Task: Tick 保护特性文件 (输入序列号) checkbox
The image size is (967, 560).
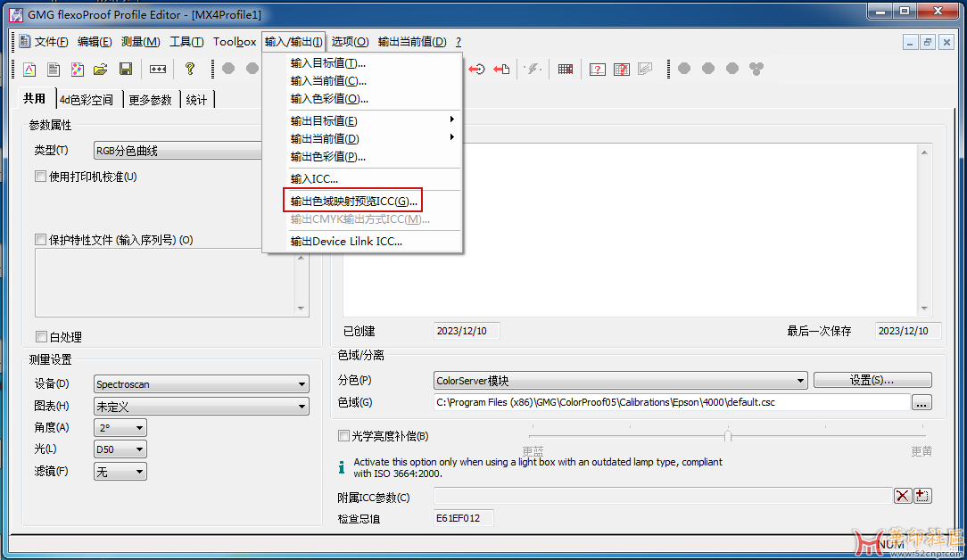Action: point(41,239)
